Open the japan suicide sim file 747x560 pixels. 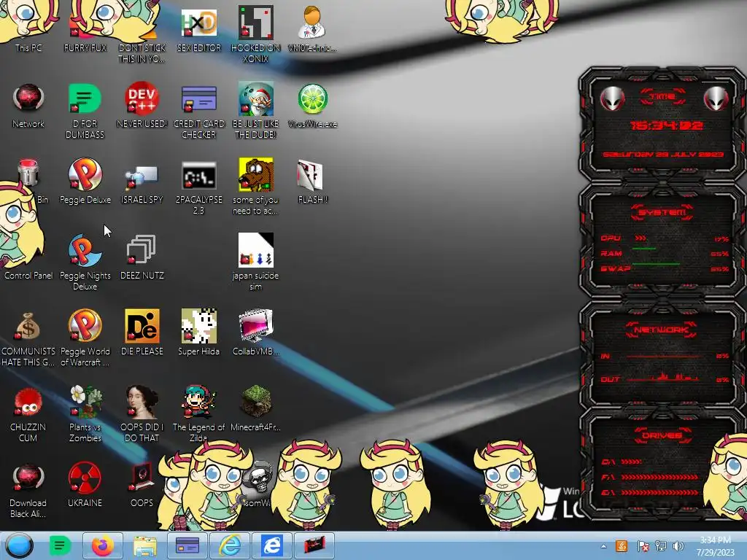(x=256, y=262)
